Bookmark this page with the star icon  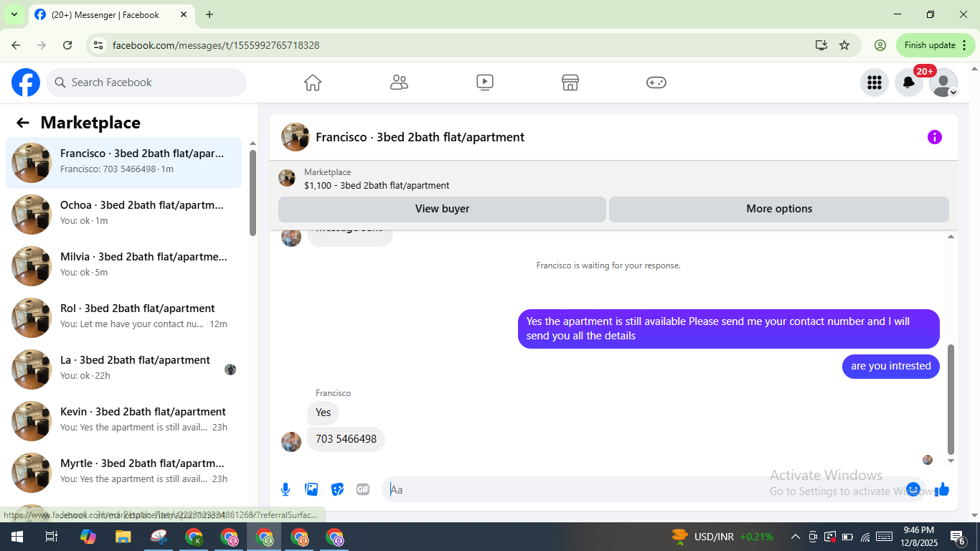pyautogui.click(x=844, y=45)
